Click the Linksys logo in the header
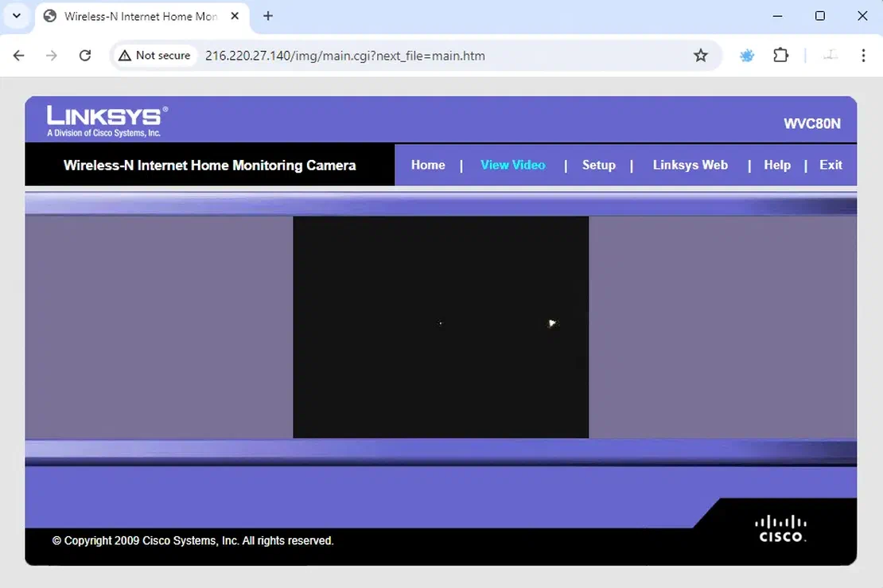Screen dimensions: 883x588 point(107,121)
